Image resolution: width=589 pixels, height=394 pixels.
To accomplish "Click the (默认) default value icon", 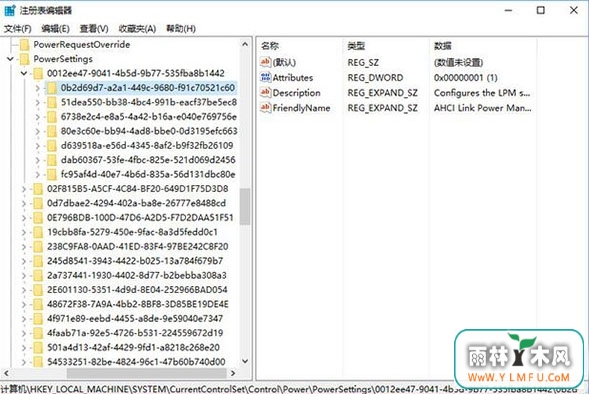I will [x=265, y=62].
